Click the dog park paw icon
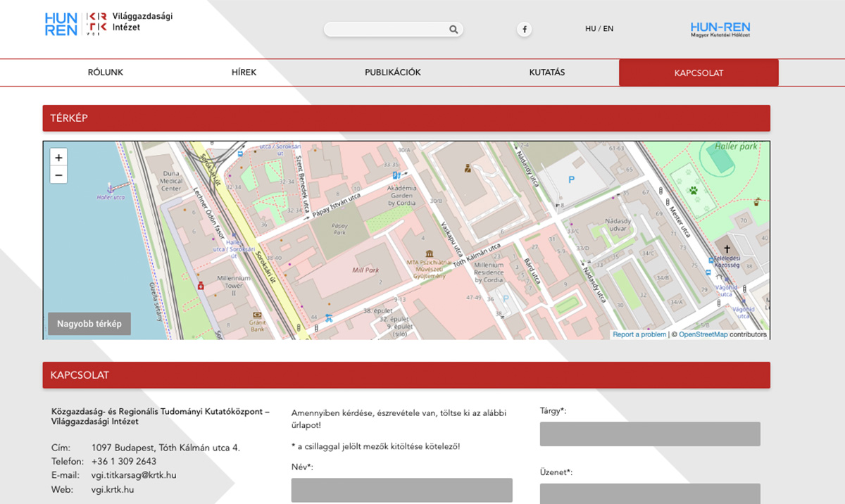Image resolution: width=845 pixels, height=504 pixels. (693, 190)
